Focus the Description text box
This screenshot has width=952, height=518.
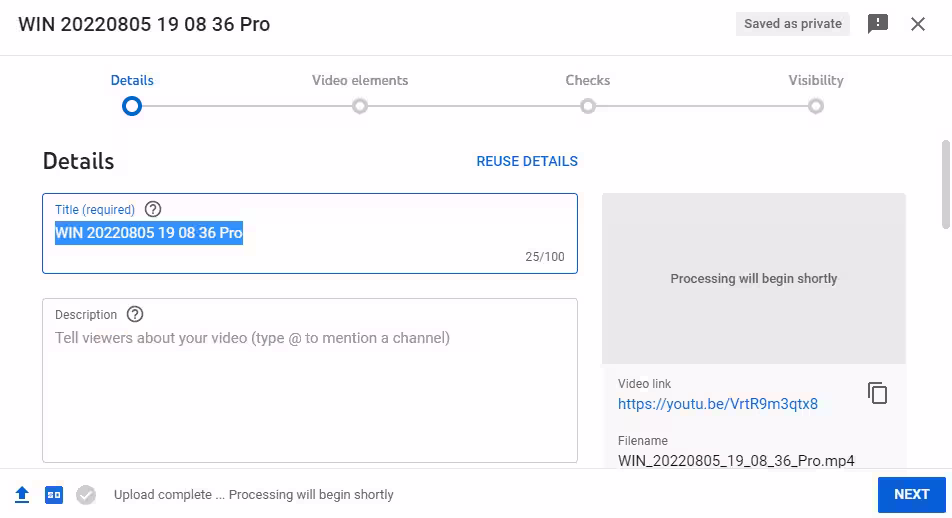coord(310,390)
